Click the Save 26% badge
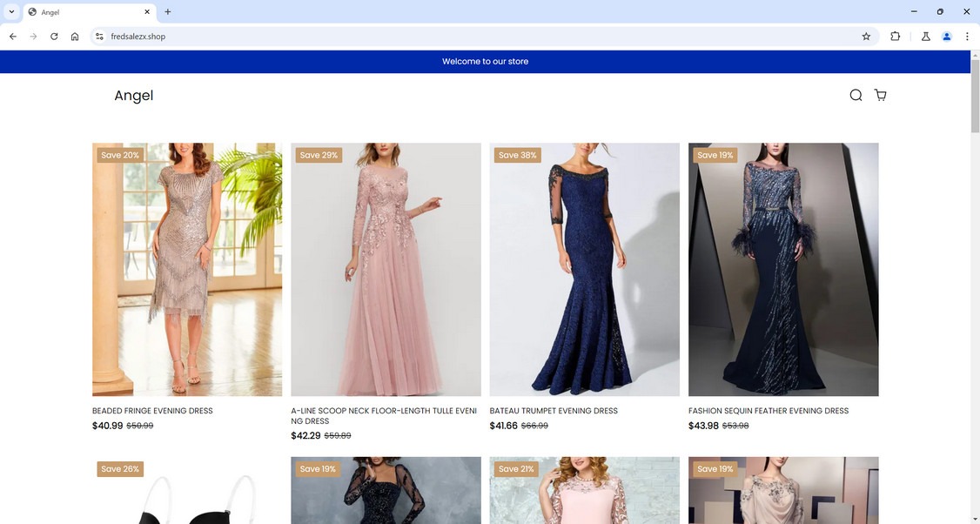The image size is (980, 524). 120,469
